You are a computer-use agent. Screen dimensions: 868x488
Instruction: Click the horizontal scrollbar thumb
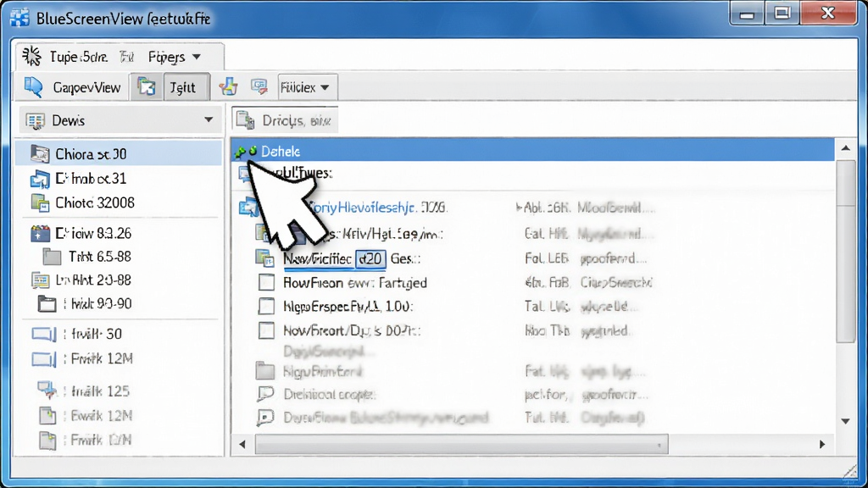461,444
